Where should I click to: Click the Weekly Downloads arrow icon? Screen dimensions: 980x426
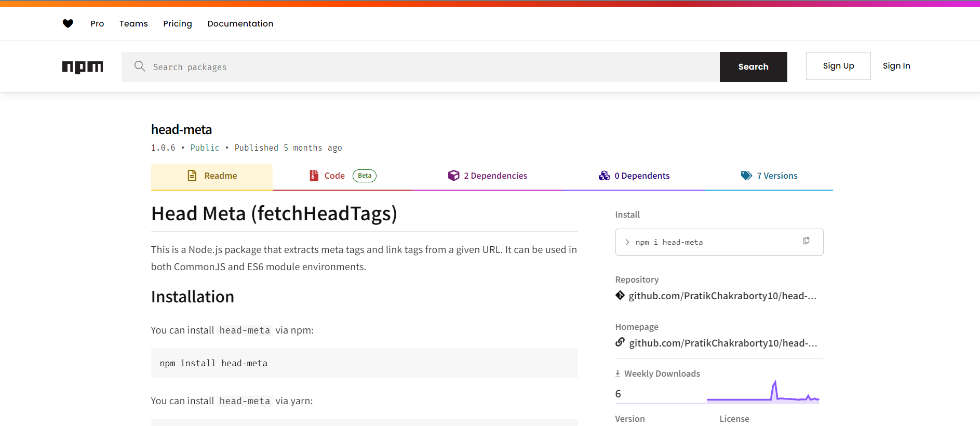coord(617,374)
